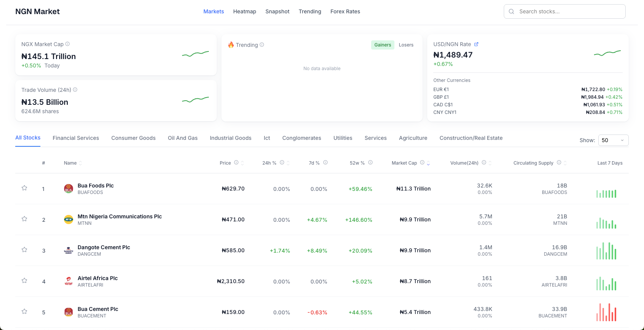Add Bua Cement Plc to watchlist star
The width and height of the screenshot is (644, 330).
pos(24,311)
